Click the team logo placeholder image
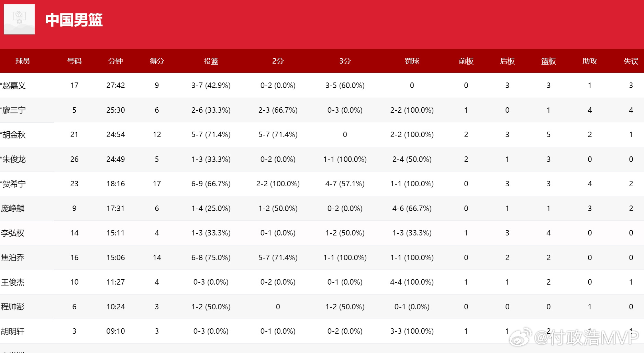Screen dimensions: 644x353 click(19, 19)
